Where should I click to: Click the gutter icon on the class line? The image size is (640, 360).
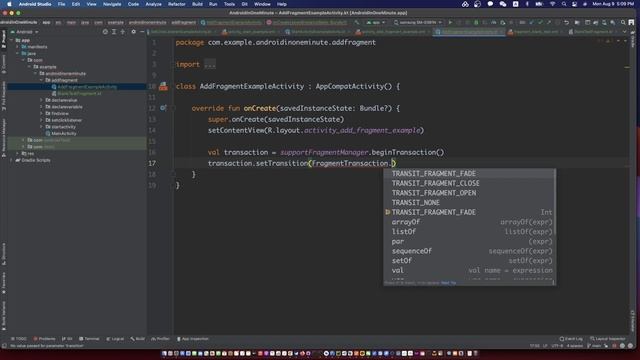163,86
